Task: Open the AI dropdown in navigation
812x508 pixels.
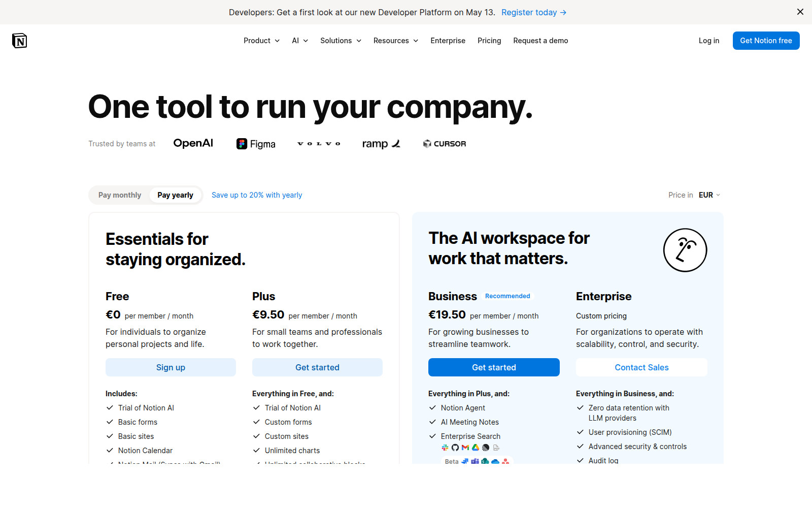Action: pyautogui.click(x=300, y=41)
